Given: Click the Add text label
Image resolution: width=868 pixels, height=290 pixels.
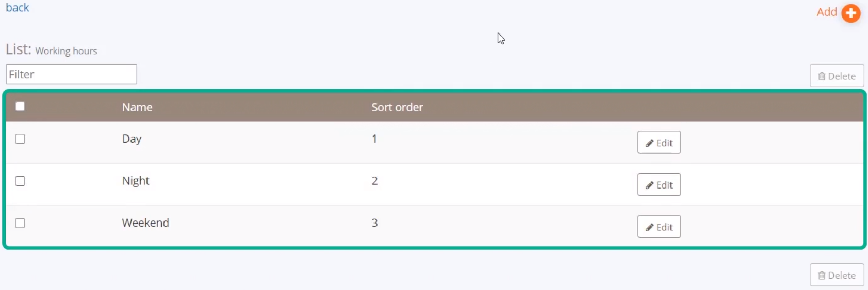Looking at the screenshot, I should (x=827, y=12).
